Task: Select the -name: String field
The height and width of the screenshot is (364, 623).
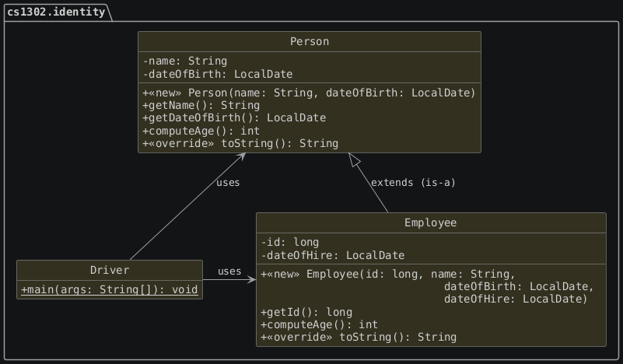Action: [x=185, y=61]
